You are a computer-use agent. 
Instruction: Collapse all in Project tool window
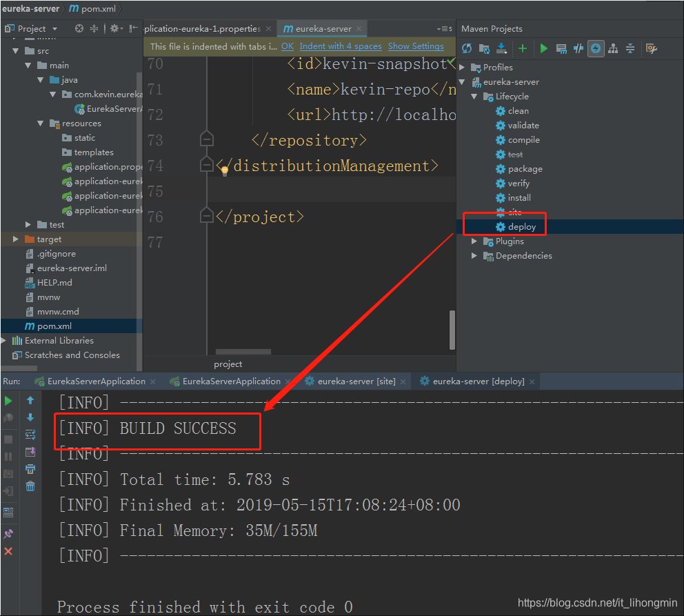pyautogui.click(x=94, y=28)
